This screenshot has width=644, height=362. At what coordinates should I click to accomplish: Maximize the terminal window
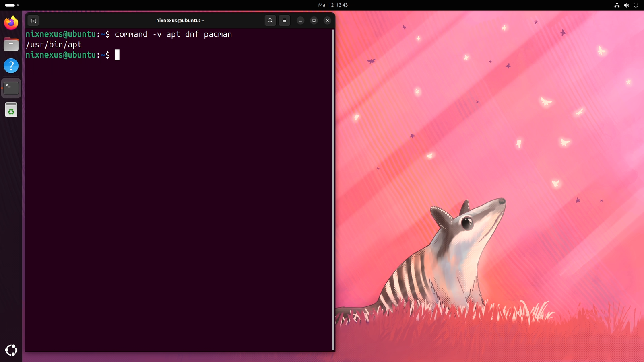[314, 21]
